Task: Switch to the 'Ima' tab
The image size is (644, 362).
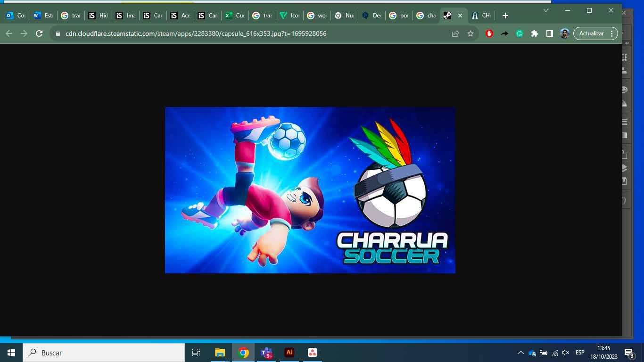Action: [x=125, y=16]
